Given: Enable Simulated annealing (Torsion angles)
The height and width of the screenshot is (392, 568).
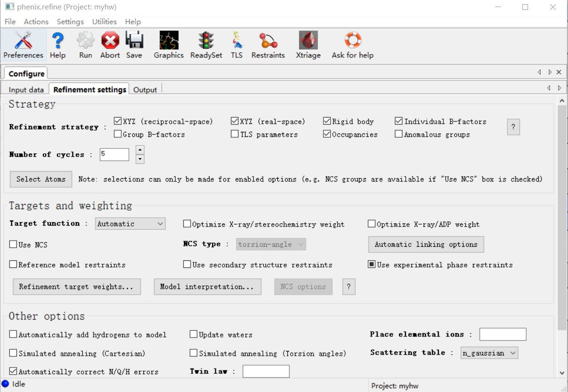Looking at the screenshot, I should (x=194, y=353).
